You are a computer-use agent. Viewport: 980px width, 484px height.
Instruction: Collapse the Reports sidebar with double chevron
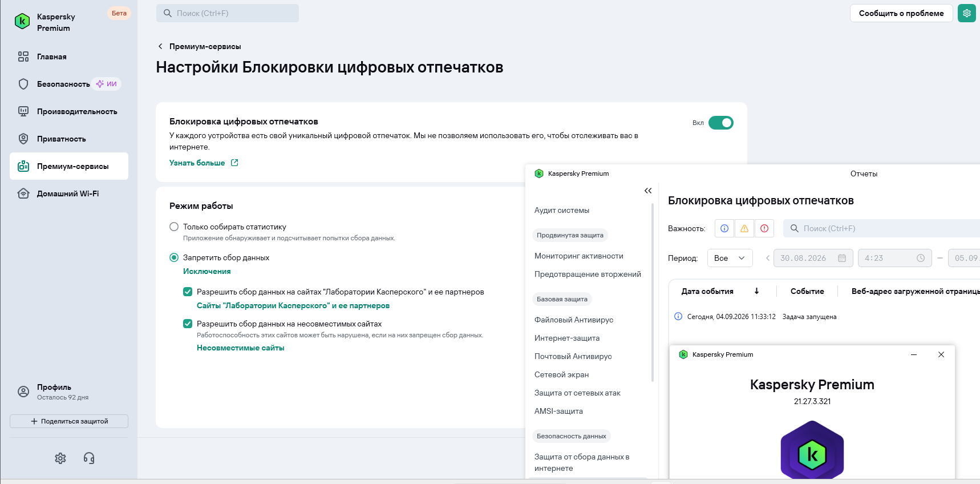(x=648, y=191)
